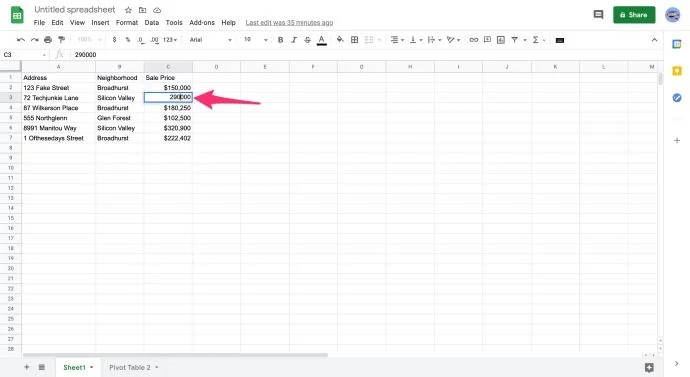
Task: Click the Insert link icon
Action: 473,40
